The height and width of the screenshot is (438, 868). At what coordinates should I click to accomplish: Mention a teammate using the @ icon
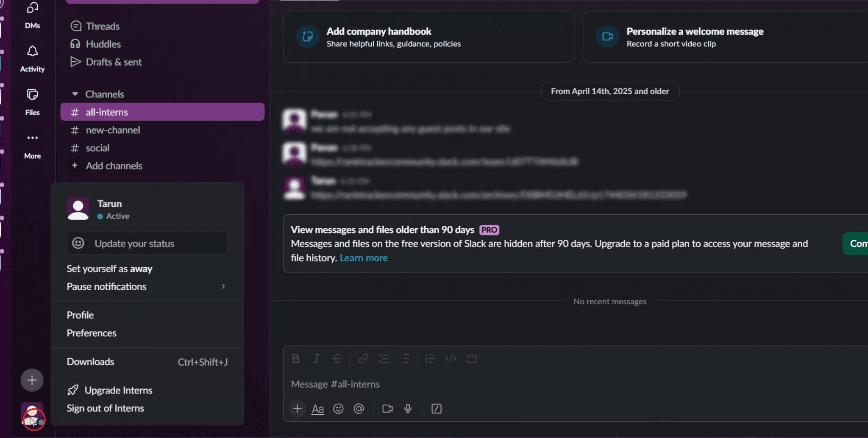tap(359, 409)
